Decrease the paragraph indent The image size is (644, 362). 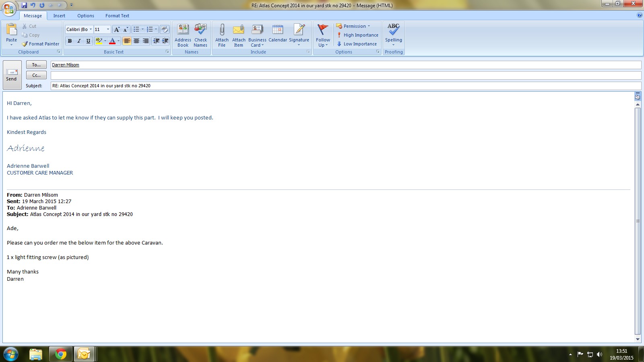point(156,41)
